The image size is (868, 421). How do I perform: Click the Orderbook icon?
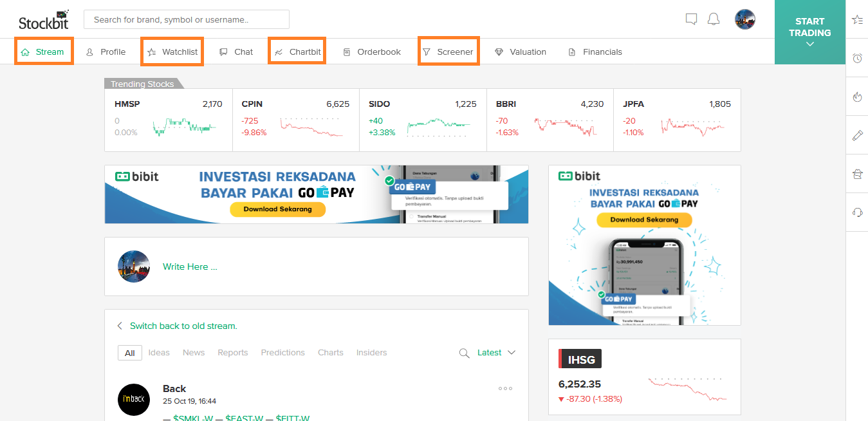click(x=347, y=52)
